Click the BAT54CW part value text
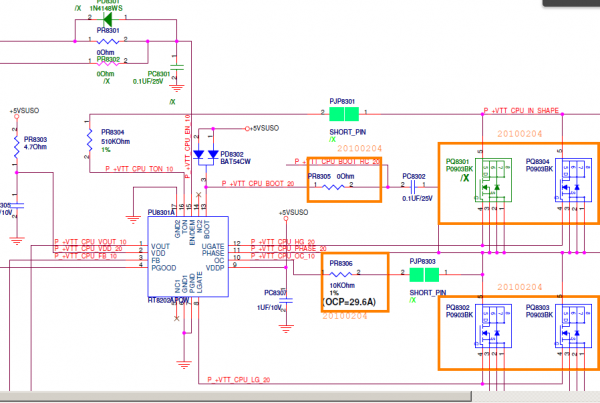Screen dimensions: 600x403 coord(235,162)
